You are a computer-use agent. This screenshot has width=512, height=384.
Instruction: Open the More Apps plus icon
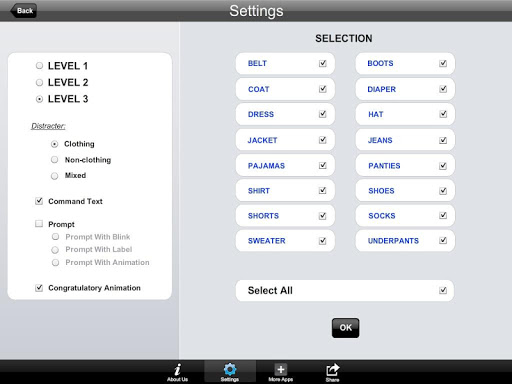click(281, 369)
